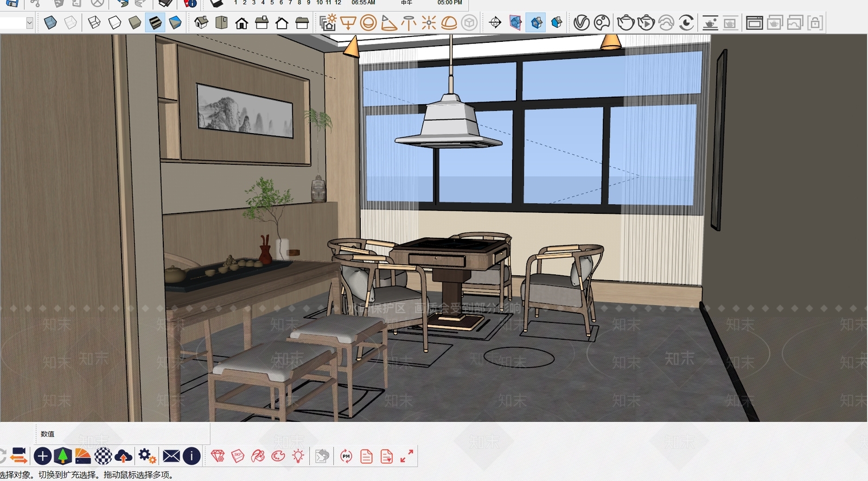The width and height of the screenshot is (868, 481).
Task: Toggle display section planes
Action: click(x=515, y=23)
